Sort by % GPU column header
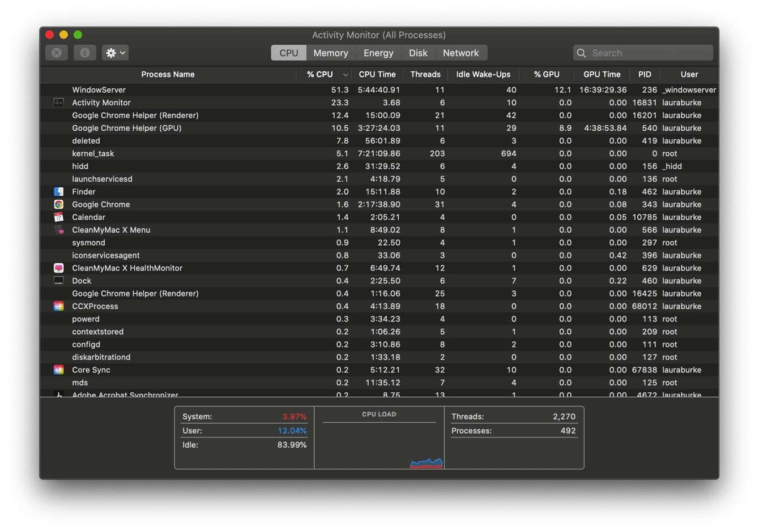759x532 pixels. (547, 74)
